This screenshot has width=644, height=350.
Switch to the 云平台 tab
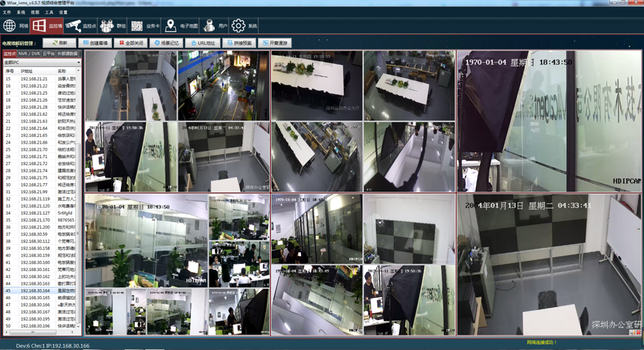48,54
